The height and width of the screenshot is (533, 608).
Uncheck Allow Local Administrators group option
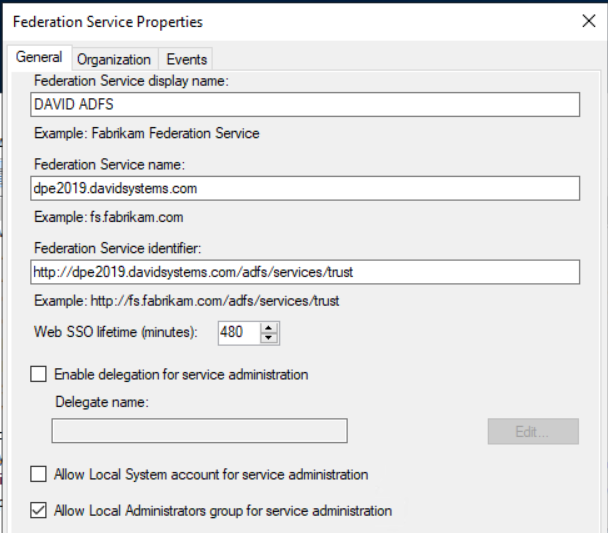(39, 510)
